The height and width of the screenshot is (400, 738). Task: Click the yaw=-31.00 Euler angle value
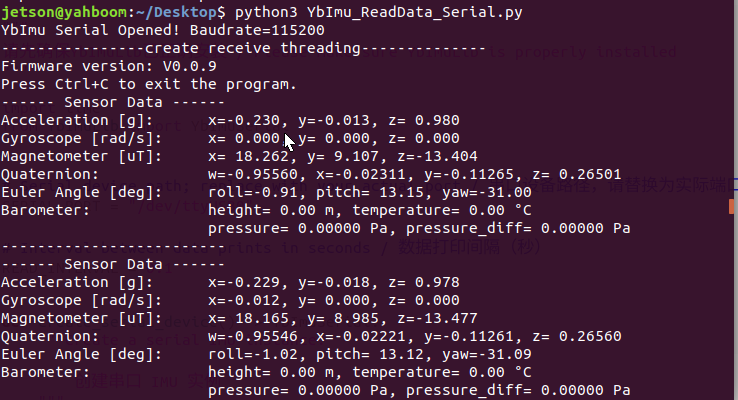(487, 192)
